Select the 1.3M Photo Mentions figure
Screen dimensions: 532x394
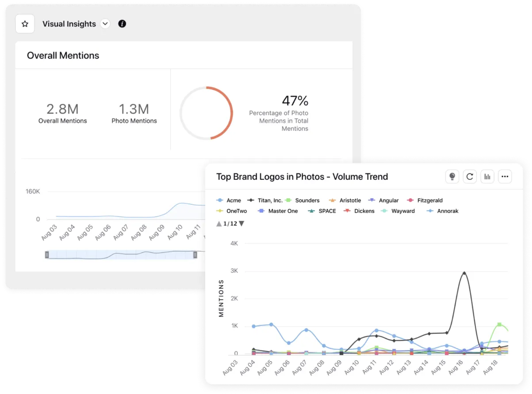click(x=134, y=109)
